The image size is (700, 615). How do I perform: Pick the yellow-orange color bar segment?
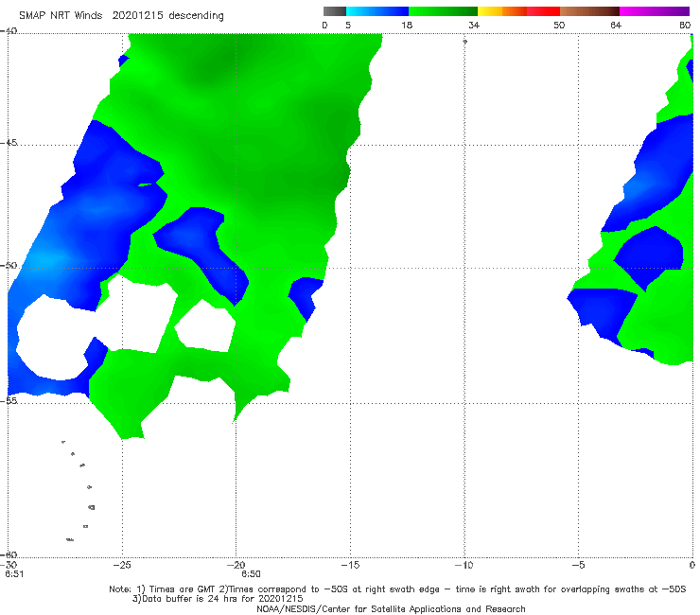(502, 11)
